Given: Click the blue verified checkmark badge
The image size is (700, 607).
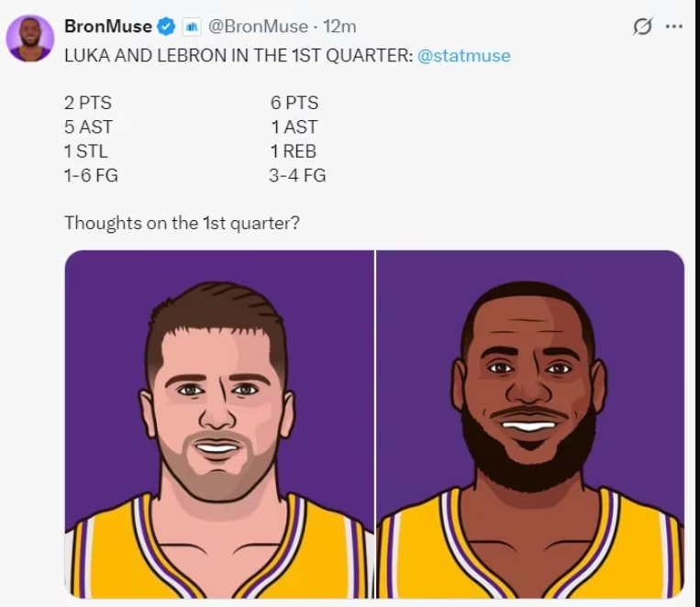Looking at the screenshot, I should (x=167, y=27).
